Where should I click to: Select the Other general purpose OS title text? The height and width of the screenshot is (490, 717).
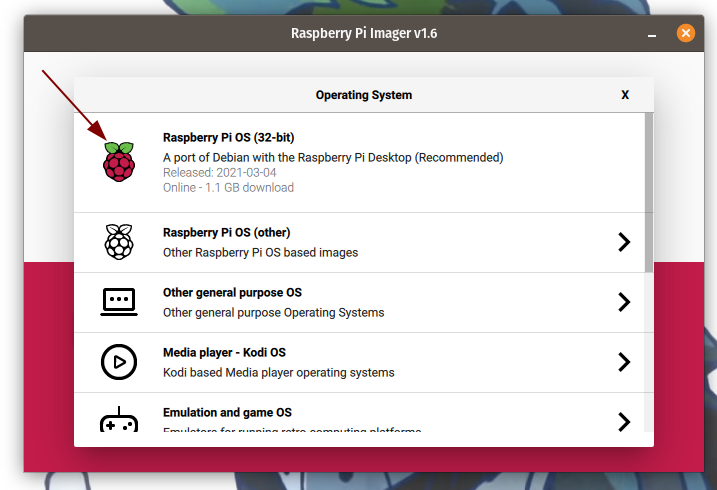(232, 293)
